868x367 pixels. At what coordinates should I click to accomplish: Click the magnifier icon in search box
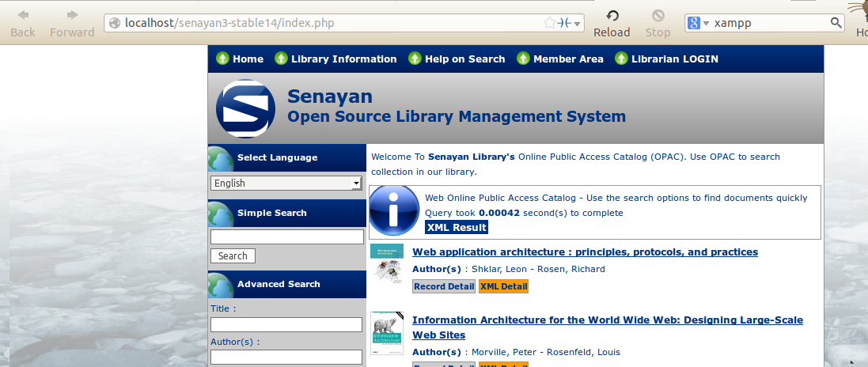click(836, 23)
